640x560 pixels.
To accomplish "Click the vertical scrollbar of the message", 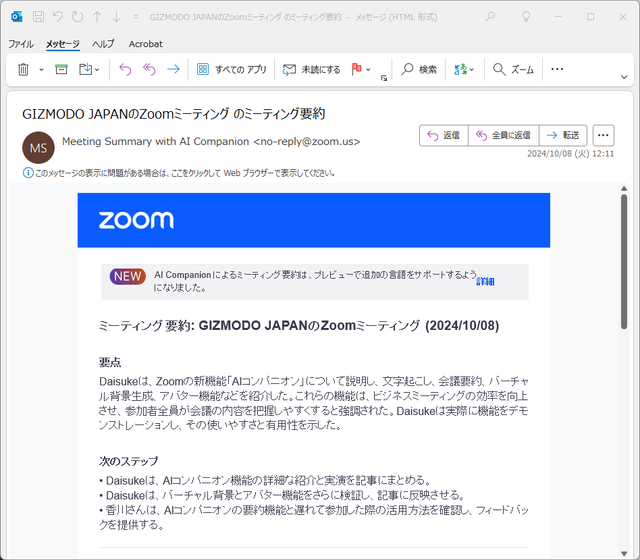I will point(624,262).
